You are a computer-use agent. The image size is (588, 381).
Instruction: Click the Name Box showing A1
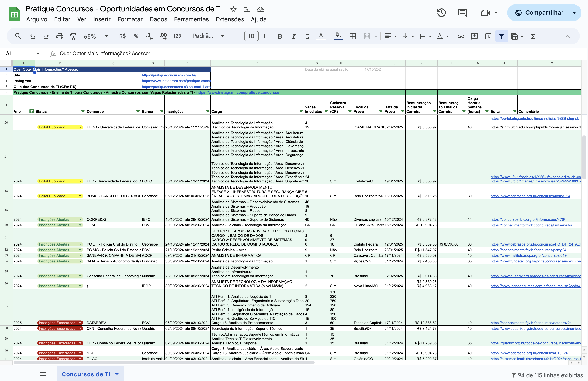(x=22, y=54)
